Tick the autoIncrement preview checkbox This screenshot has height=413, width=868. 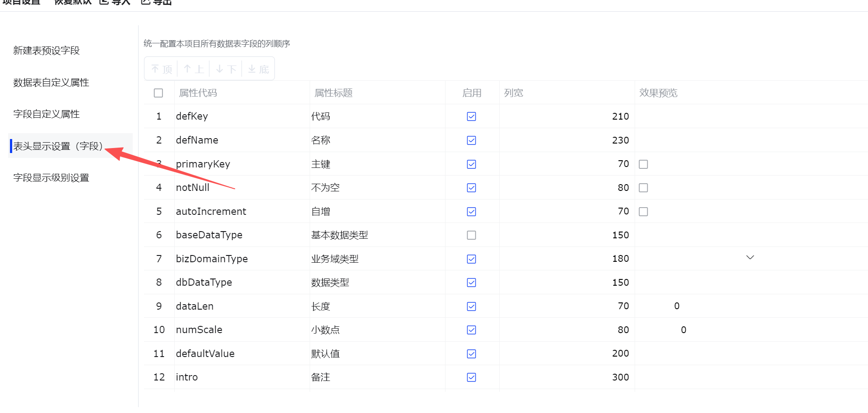coord(643,212)
